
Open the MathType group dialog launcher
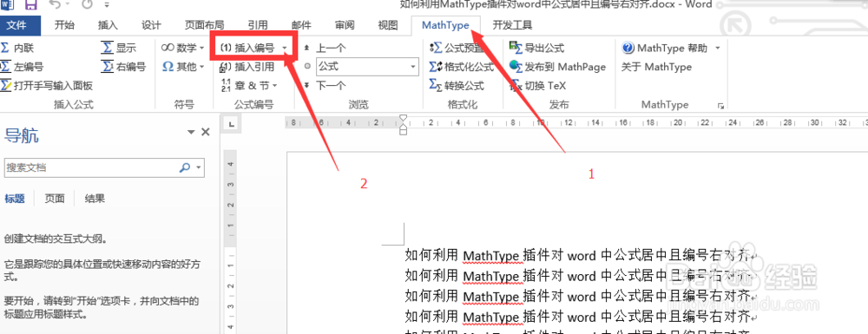coord(720,105)
